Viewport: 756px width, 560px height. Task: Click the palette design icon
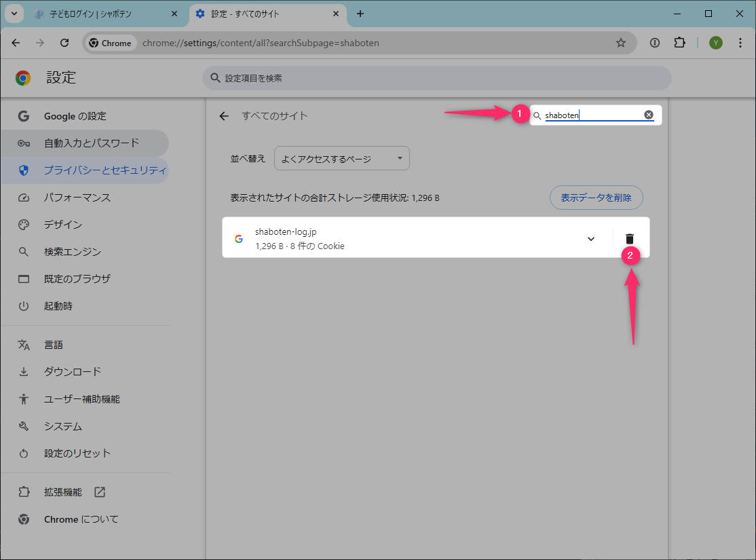coord(24,225)
